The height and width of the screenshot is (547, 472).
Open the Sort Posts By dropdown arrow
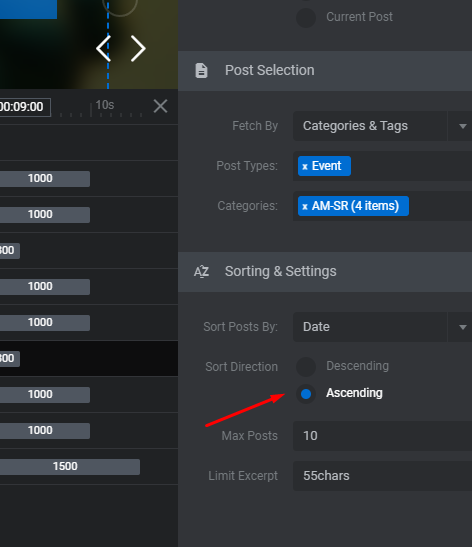(463, 327)
